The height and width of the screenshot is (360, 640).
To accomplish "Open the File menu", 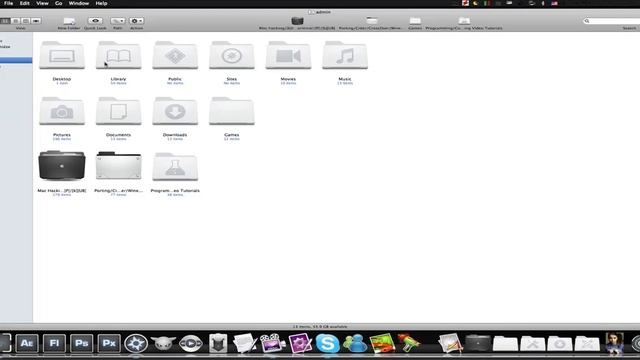I will pos(9,3).
